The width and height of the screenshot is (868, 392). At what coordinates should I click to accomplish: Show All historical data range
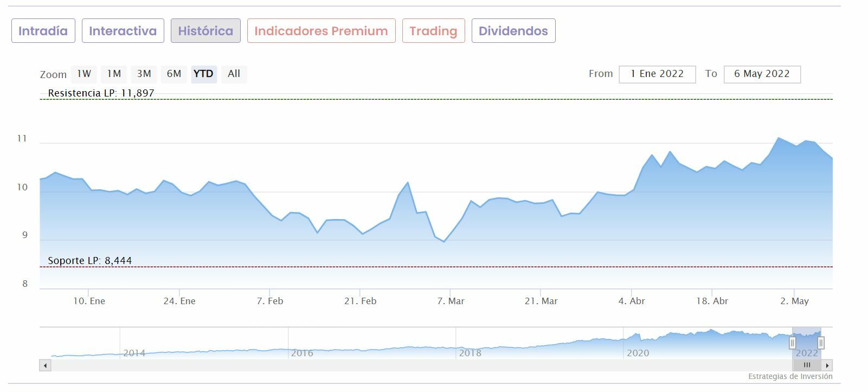pos(234,74)
